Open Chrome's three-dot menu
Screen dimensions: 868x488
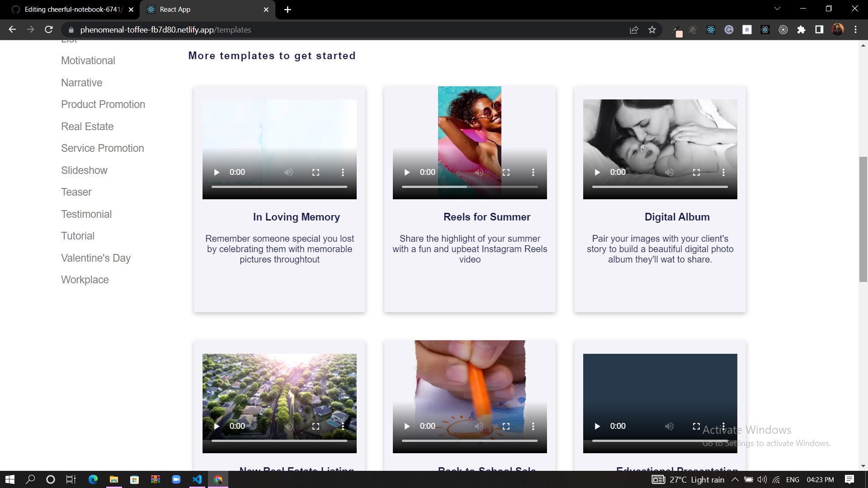pyautogui.click(x=855, y=29)
